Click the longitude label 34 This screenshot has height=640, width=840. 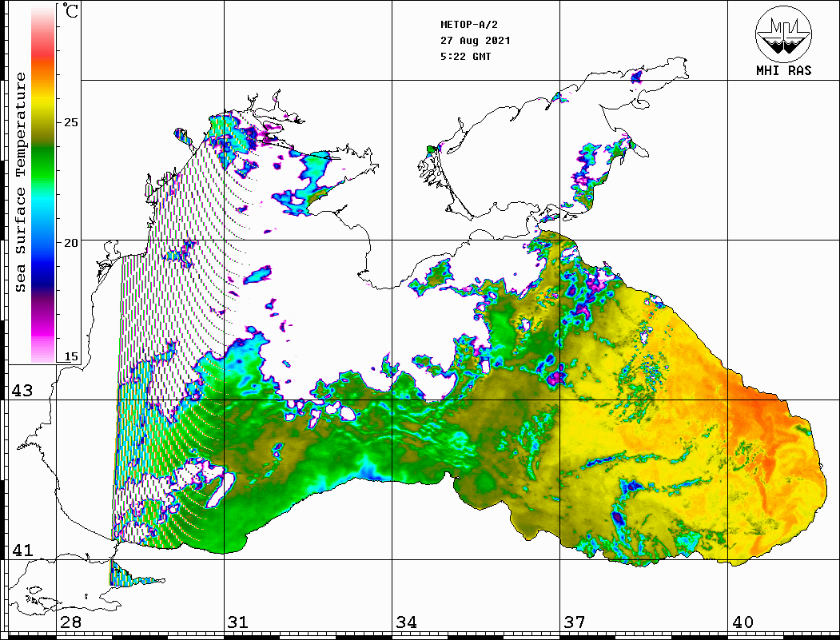tap(406, 622)
